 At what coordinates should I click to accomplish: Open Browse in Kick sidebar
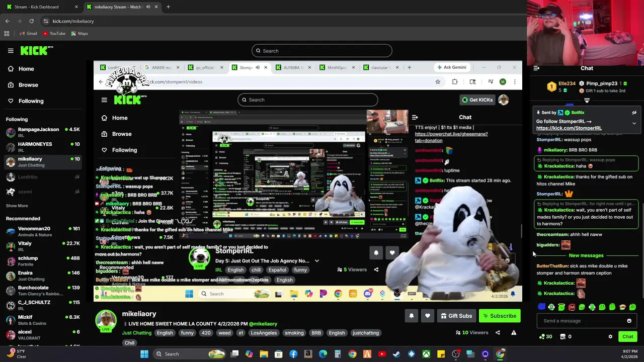pos(28,85)
